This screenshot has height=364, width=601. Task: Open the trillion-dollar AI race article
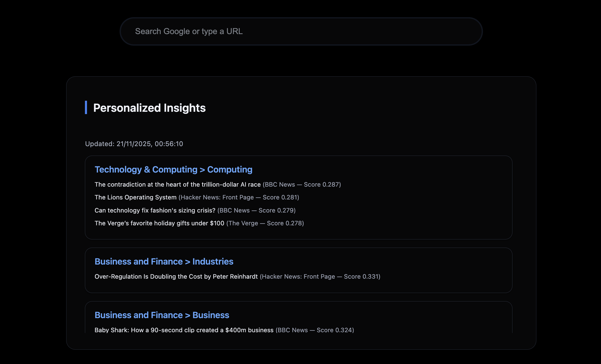pos(178,185)
